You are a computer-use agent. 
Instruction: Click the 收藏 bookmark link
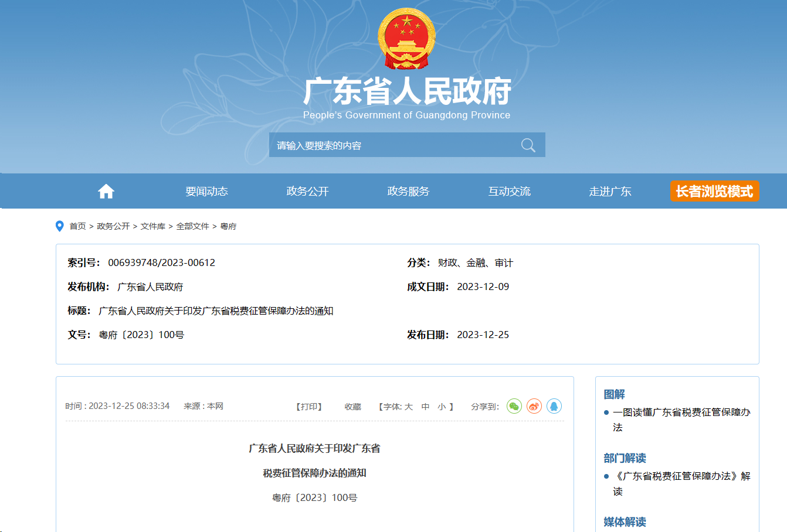click(x=352, y=407)
